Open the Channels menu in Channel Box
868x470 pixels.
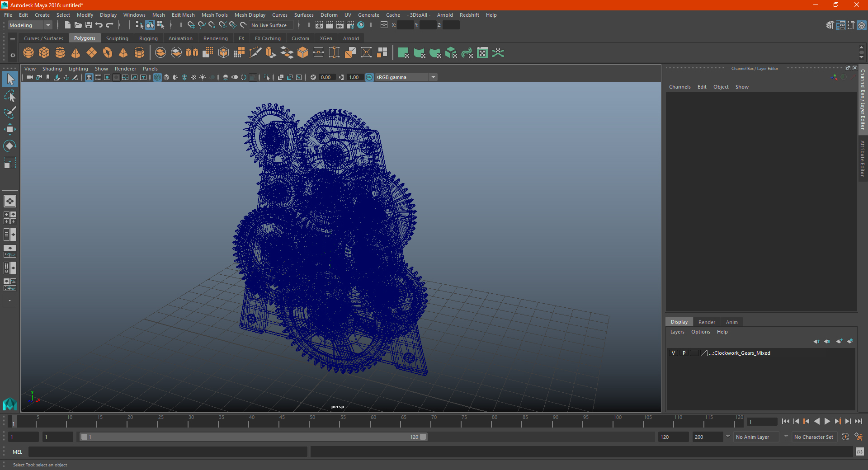(679, 87)
